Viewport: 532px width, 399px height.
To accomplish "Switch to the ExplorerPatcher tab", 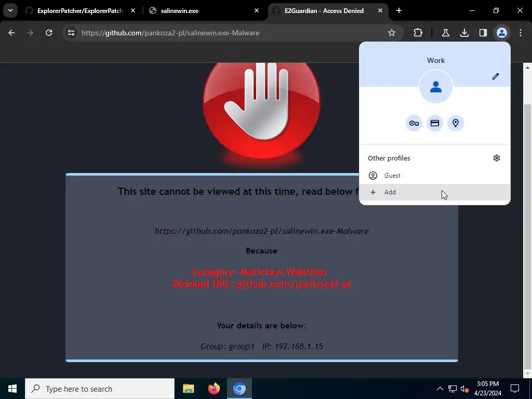I will [x=81, y=10].
